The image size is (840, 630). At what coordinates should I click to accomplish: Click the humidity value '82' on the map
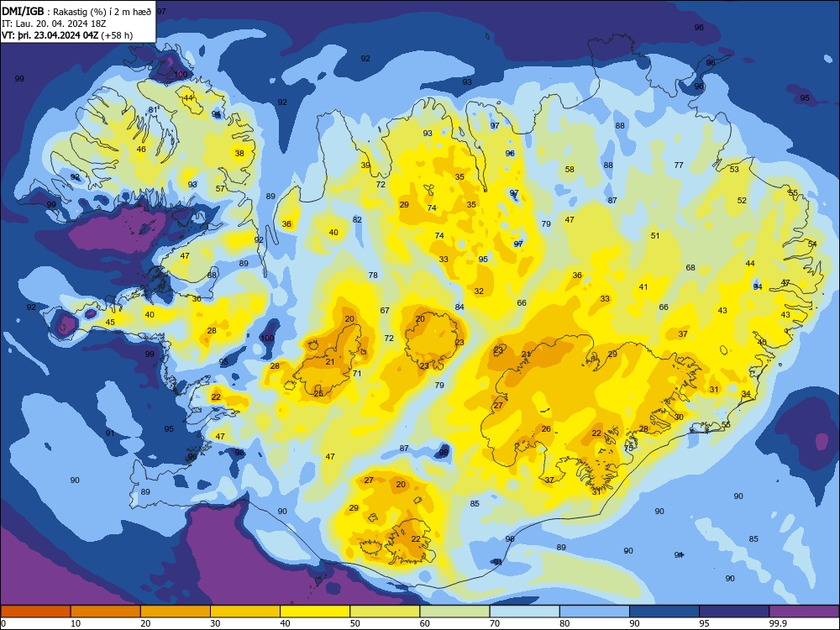pyautogui.click(x=357, y=219)
